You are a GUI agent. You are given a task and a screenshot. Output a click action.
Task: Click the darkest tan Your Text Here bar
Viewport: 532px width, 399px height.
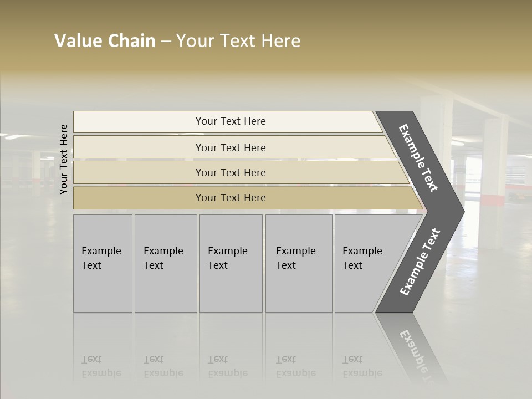[248, 198]
